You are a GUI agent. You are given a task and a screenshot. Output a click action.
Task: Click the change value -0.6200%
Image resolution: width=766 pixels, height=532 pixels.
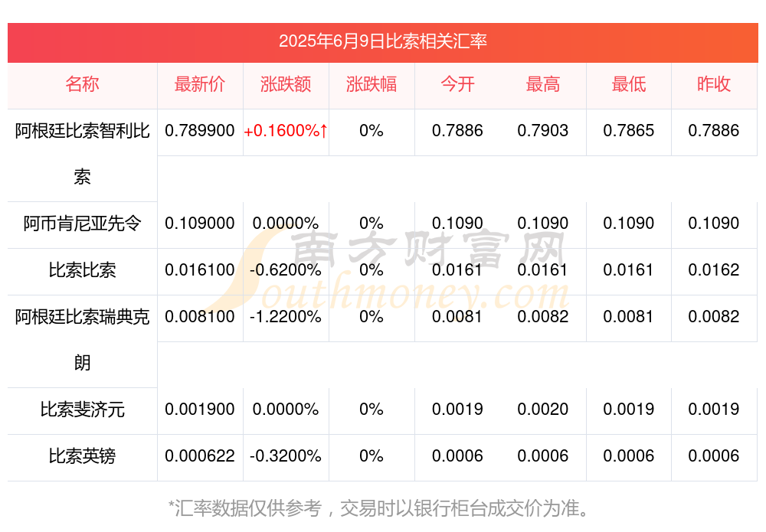point(285,270)
